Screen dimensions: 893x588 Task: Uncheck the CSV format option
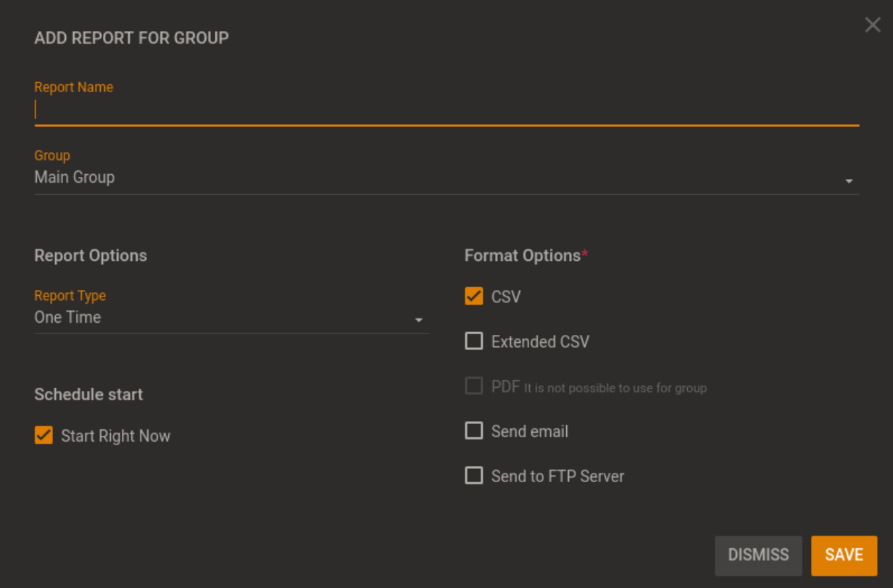[473, 296]
